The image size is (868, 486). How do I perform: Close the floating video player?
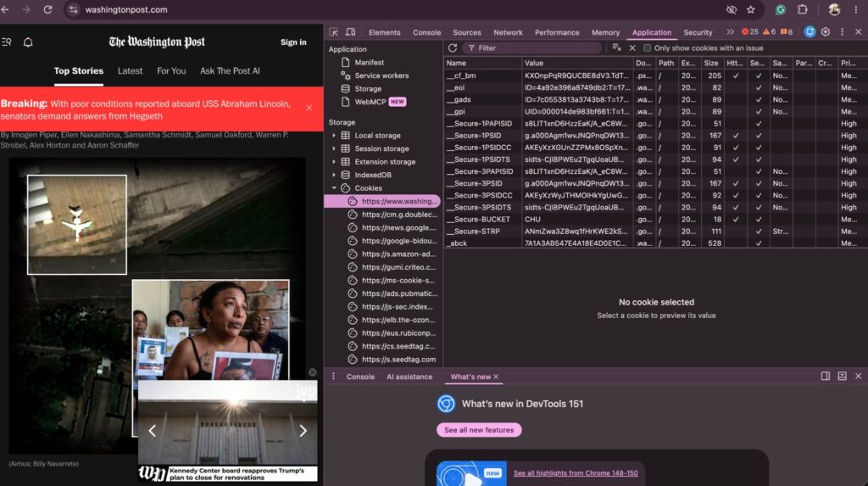312,372
